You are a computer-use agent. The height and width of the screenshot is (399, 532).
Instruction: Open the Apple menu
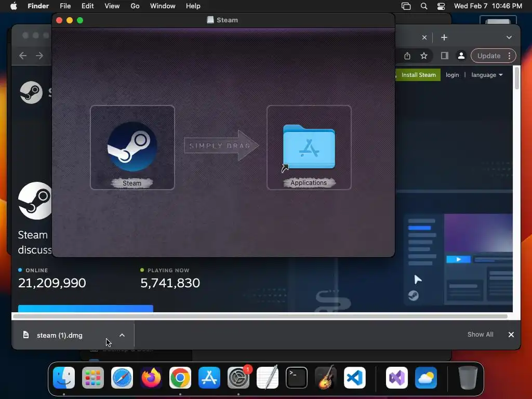pyautogui.click(x=14, y=6)
